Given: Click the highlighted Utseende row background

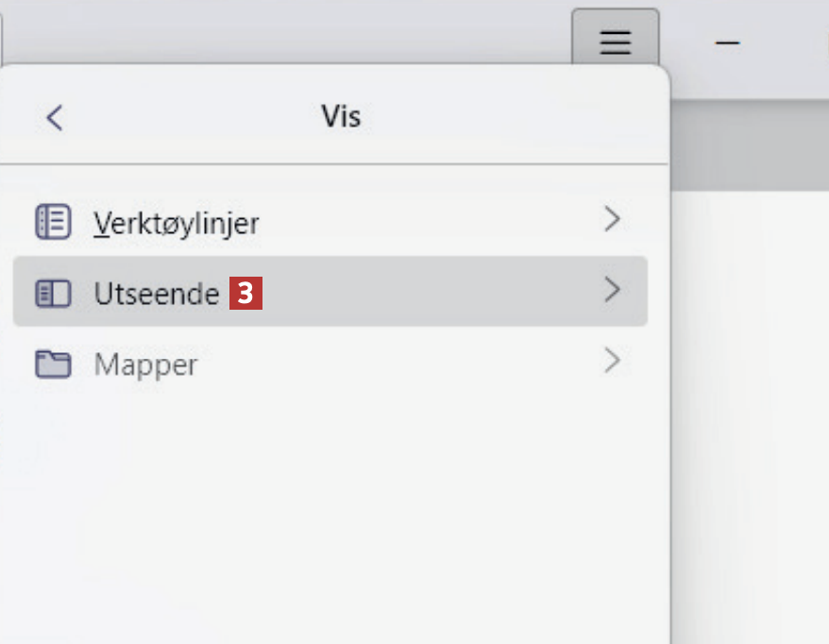Looking at the screenshot, I should 425,293.
